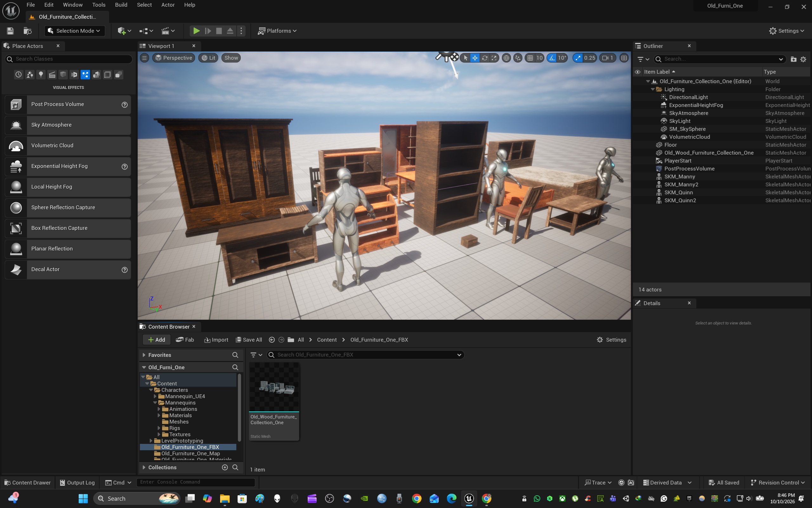This screenshot has height=508, width=812.
Task: Click rotation snap value 10°
Action: [562, 58]
